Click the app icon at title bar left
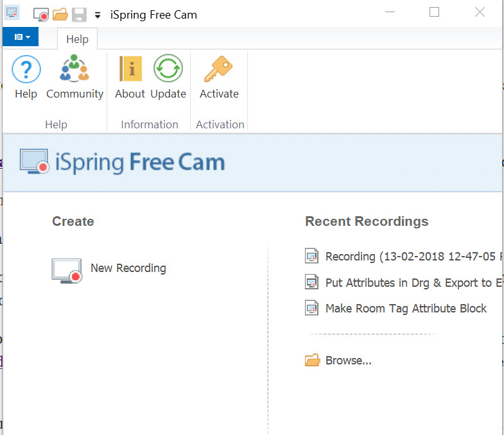Screen dimensions: 504x435 coord(12,13)
